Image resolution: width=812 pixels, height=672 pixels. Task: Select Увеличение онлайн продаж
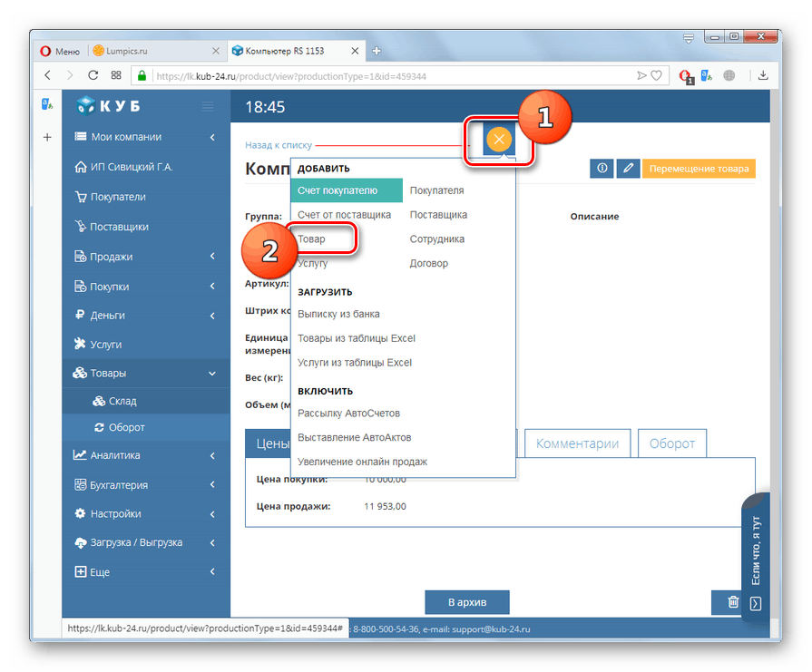(x=362, y=462)
